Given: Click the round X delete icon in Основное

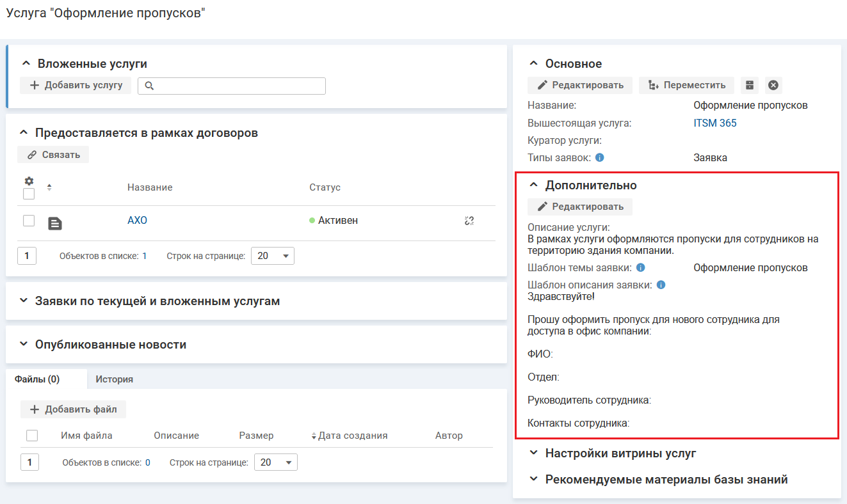Looking at the screenshot, I should tap(773, 85).
